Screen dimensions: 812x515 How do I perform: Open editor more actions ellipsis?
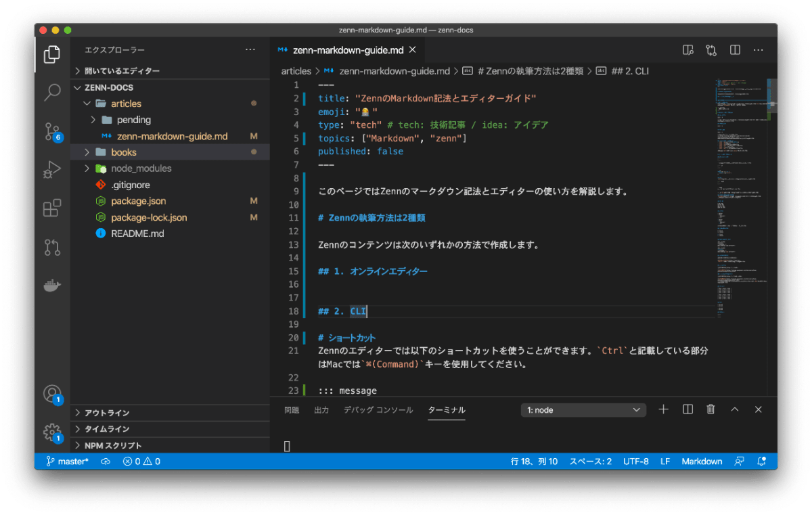[759, 50]
